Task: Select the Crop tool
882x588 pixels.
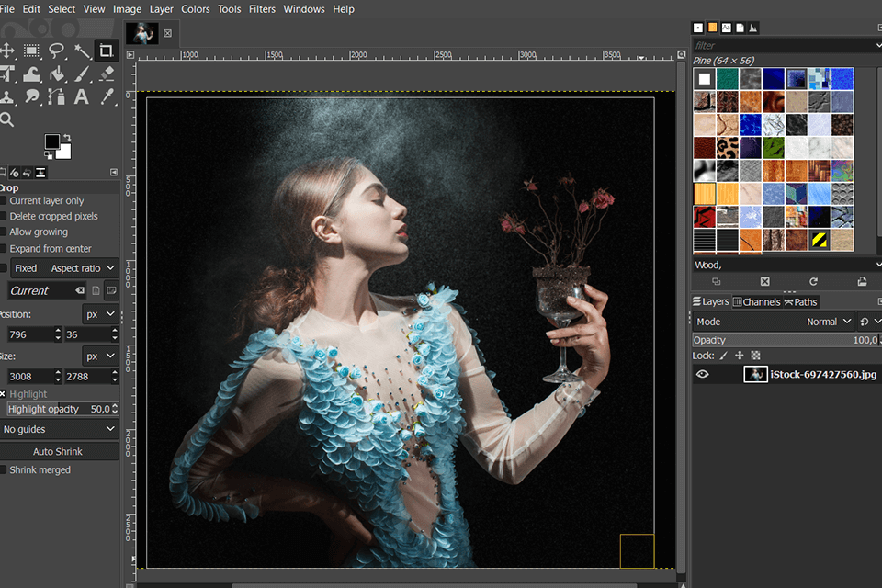Action: coord(106,51)
